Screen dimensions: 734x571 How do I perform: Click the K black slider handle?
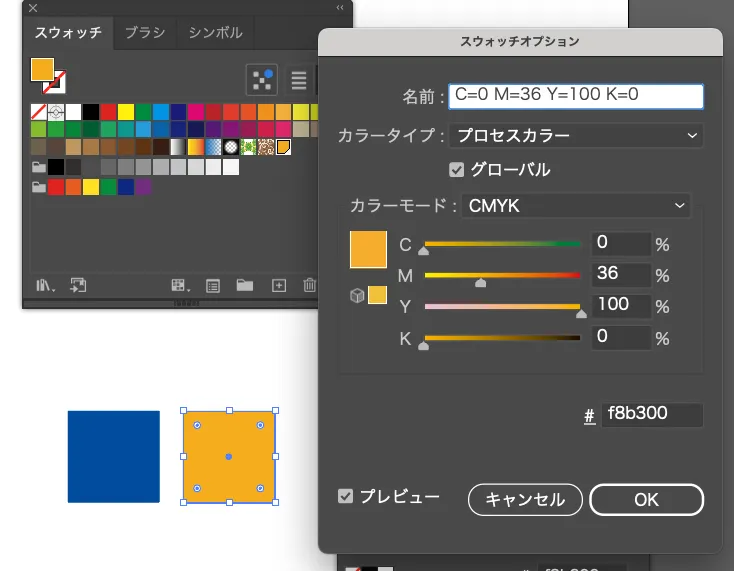click(423, 345)
